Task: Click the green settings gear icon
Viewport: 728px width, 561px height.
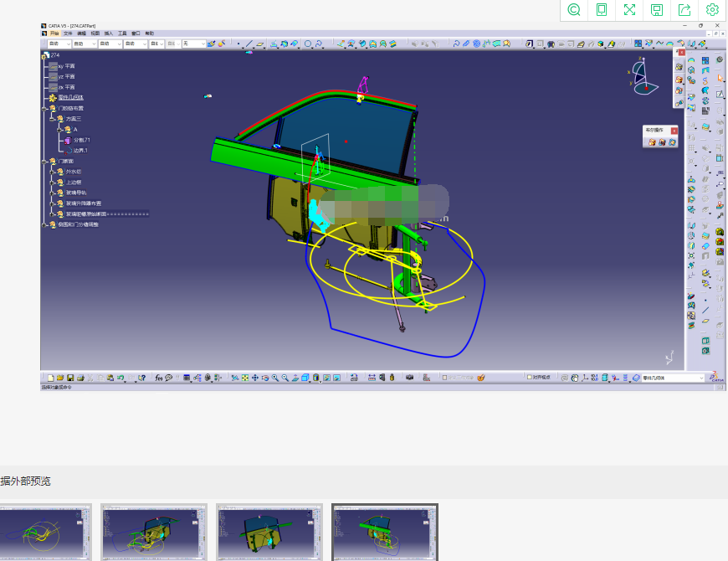Action: (712, 10)
